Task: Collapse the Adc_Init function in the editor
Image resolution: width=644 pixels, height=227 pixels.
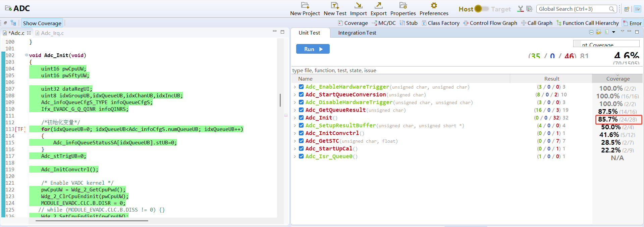Action: (26, 55)
